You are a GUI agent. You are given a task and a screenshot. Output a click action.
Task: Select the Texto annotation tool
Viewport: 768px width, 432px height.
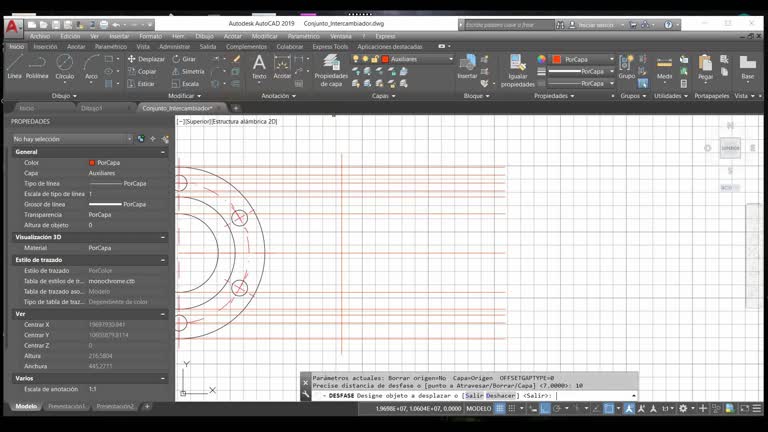[259, 67]
